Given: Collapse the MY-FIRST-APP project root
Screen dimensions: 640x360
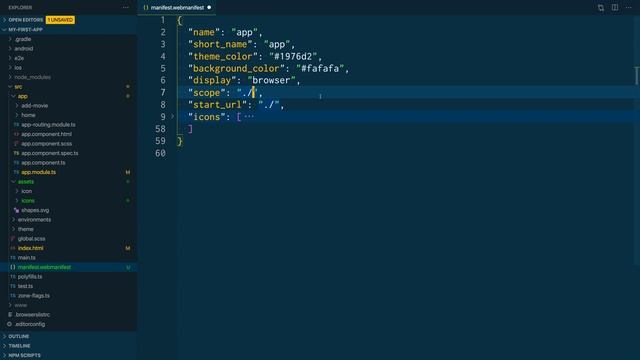Looking at the screenshot, I should [x=25, y=29].
